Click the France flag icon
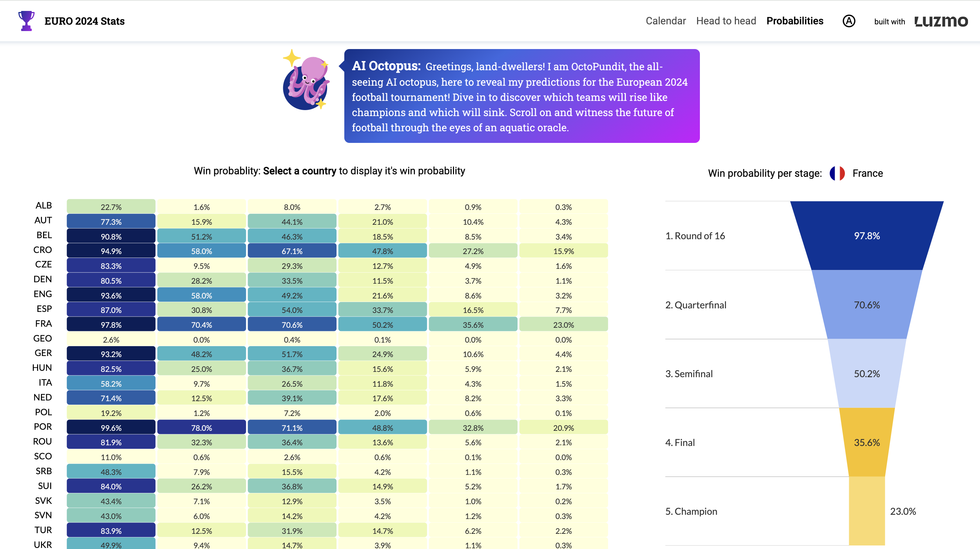This screenshot has width=980, height=549. pyautogui.click(x=836, y=174)
